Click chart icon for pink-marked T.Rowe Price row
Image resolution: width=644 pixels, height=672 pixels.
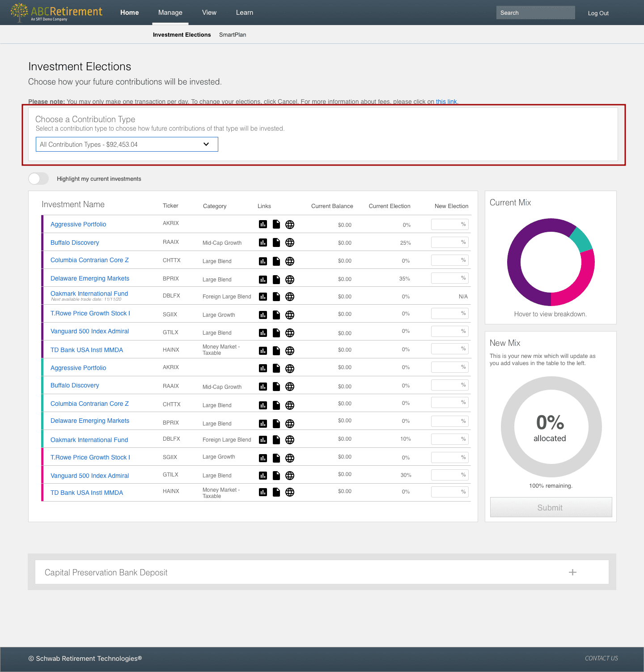pyautogui.click(x=263, y=458)
